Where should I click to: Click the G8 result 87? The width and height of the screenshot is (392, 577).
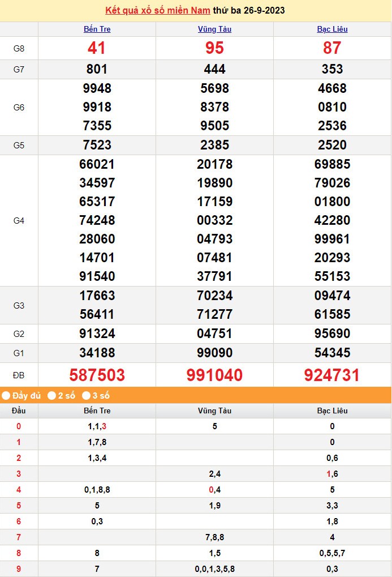[x=332, y=48]
